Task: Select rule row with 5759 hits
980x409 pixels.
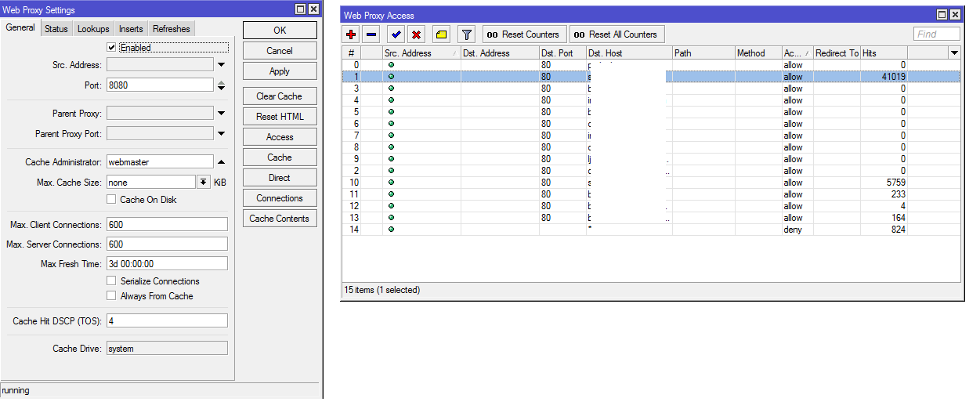Action: click(x=652, y=183)
